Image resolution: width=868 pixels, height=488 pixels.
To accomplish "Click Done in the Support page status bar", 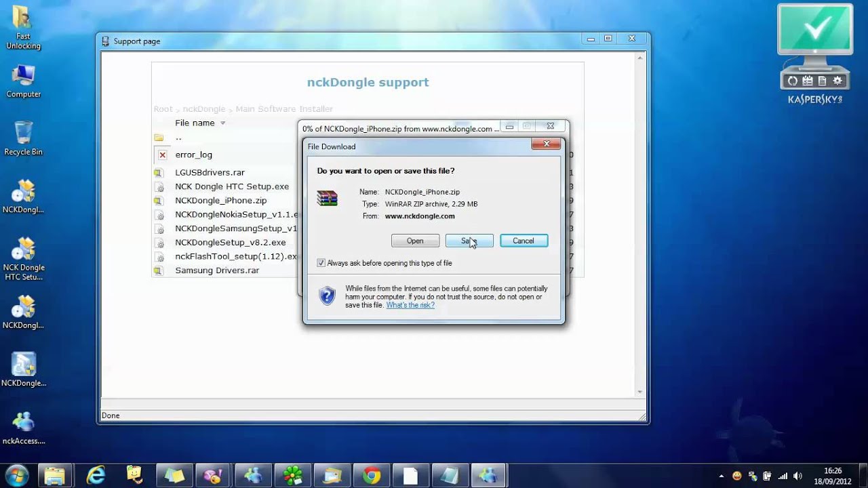I will [x=111, y=415].
